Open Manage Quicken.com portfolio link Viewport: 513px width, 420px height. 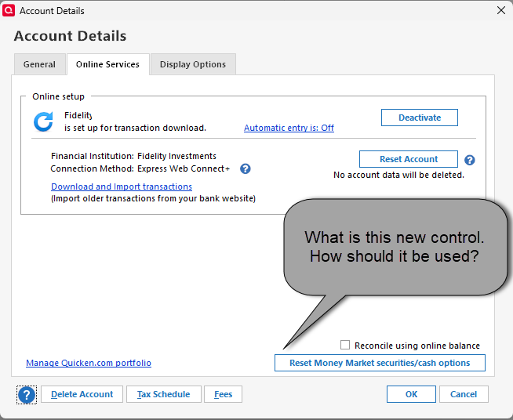tap(89, 363)
